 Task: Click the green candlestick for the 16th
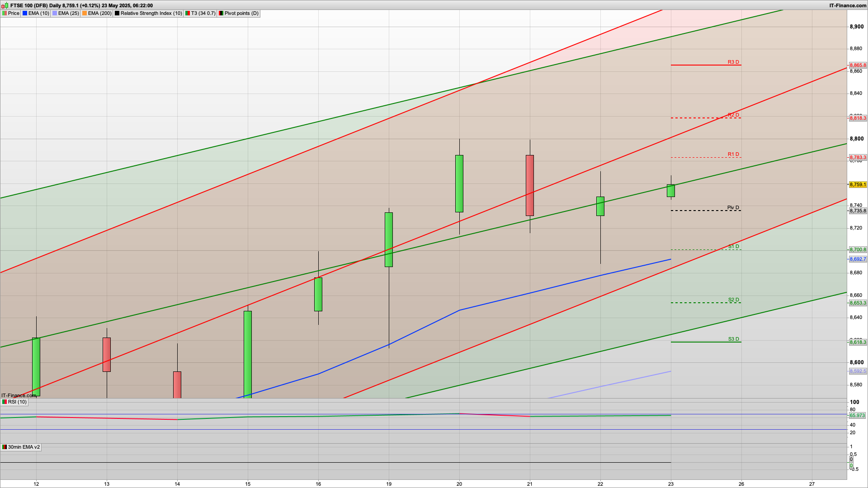[x=318, y=294]
